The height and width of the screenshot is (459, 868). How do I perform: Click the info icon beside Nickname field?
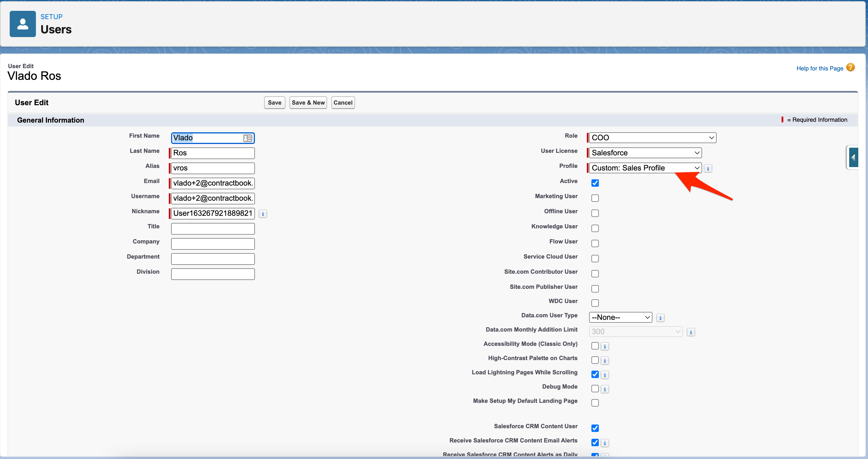pos(263,214)
